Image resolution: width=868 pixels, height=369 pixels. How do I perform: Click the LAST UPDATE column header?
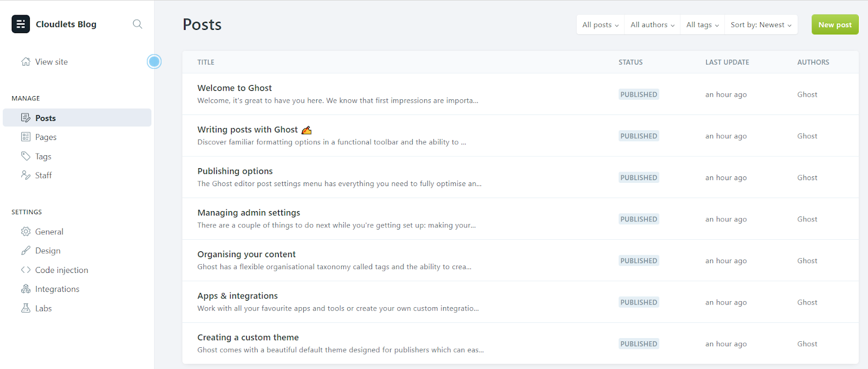click(727, 62)
